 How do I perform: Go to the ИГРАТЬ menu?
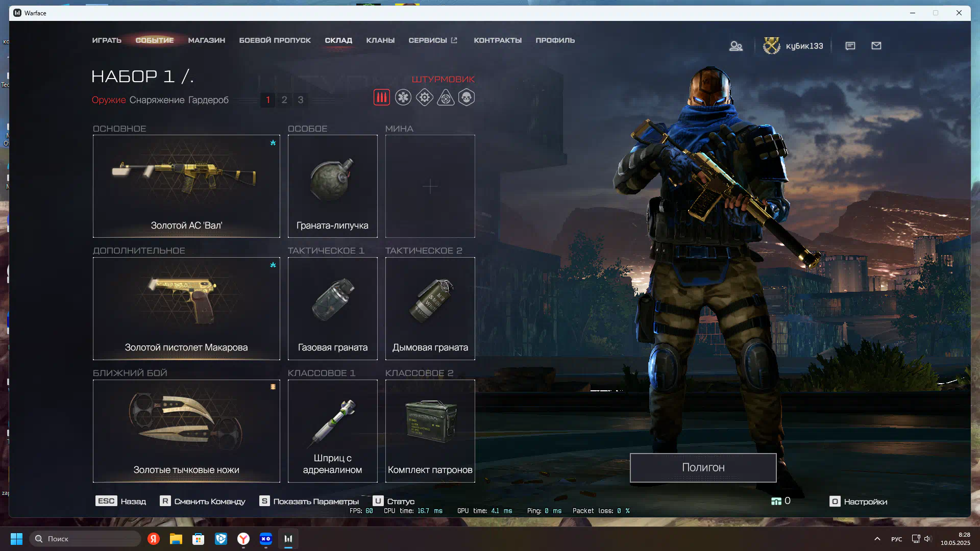107,40
